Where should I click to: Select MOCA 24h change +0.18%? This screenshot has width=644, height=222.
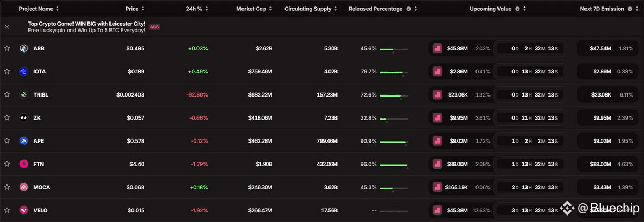point(197,187)
